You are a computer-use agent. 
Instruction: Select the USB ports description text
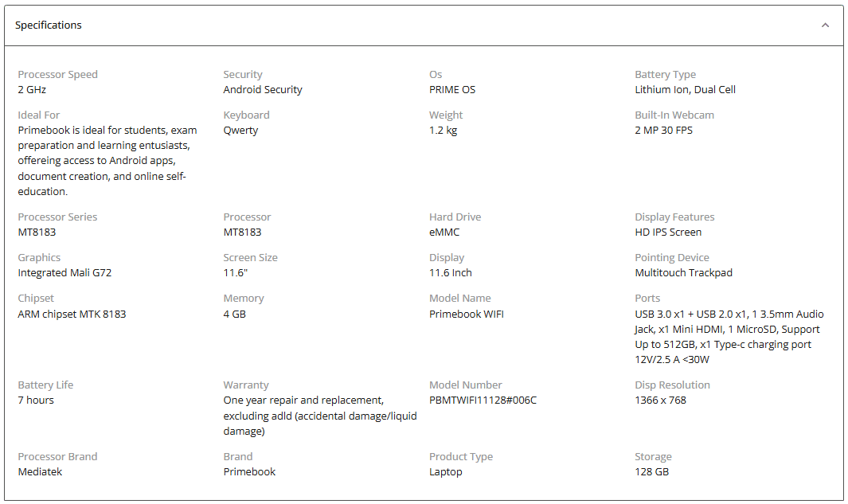(x=729, y=337)
